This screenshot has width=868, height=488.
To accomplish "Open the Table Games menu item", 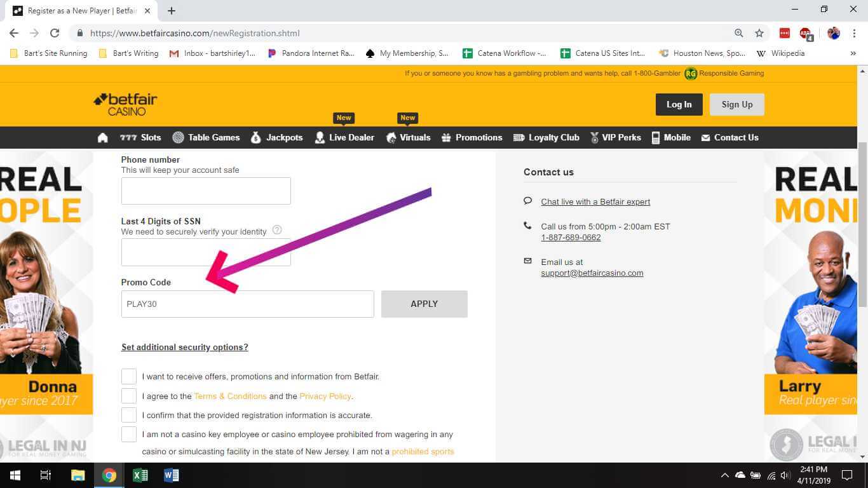I will point(206,138).
